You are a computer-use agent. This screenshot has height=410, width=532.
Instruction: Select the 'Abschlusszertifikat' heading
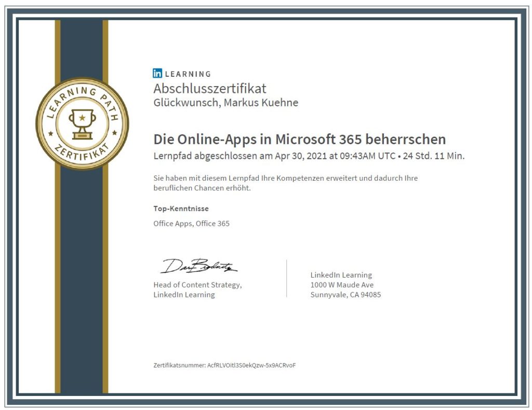tap(210, 88)
